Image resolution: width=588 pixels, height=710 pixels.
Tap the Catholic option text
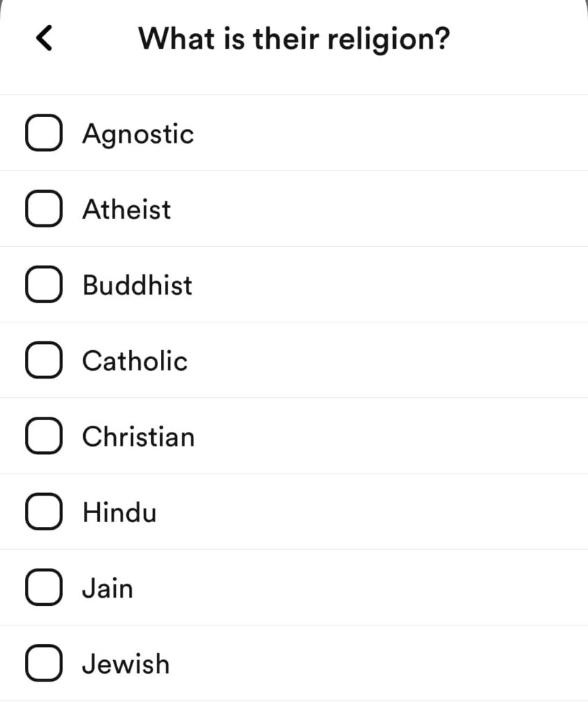(135, 361)
